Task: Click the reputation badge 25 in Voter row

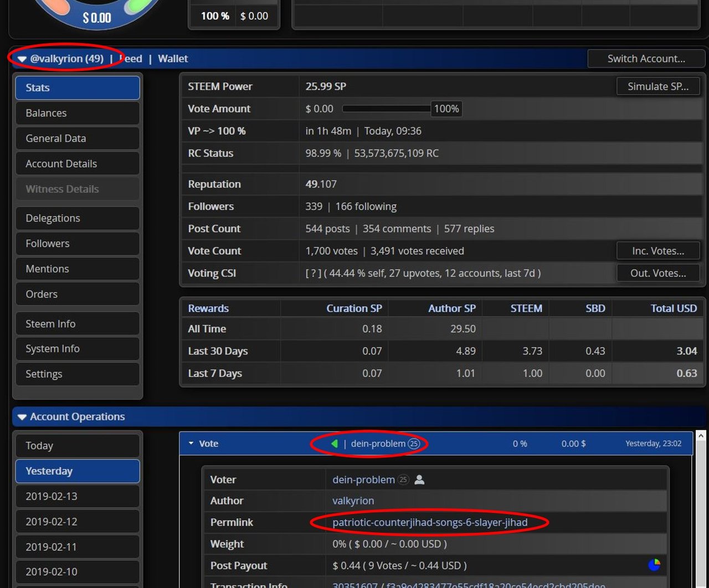Action: 403,480
